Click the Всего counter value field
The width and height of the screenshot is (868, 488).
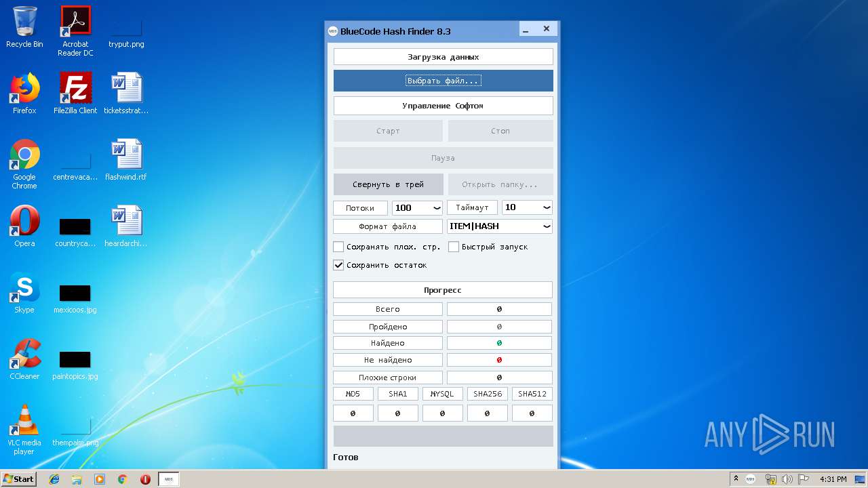point(500,309)
